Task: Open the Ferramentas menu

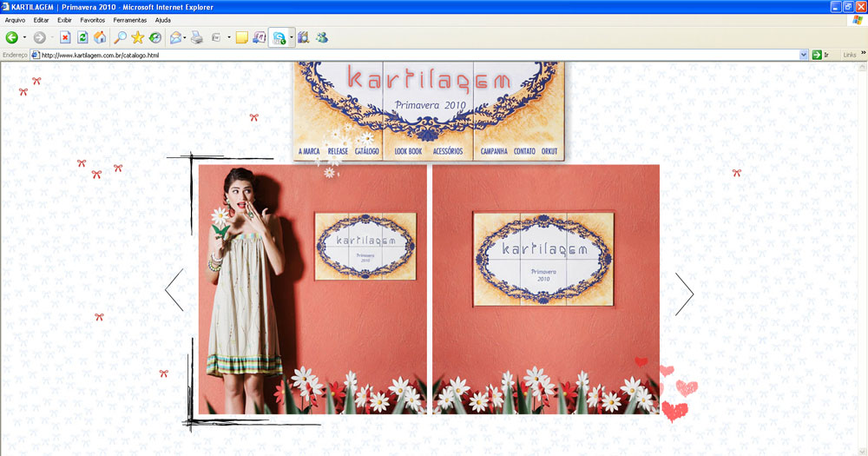Action: click(130, 20)
